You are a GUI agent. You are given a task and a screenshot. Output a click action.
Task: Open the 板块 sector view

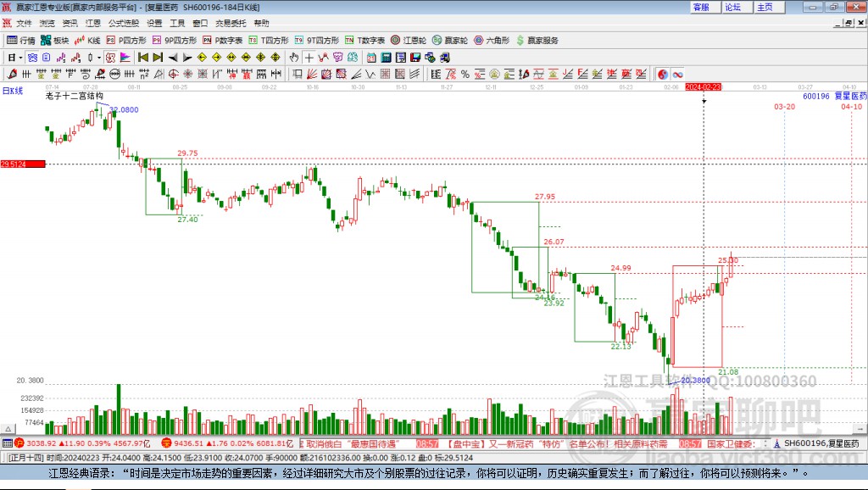point(54,41)
